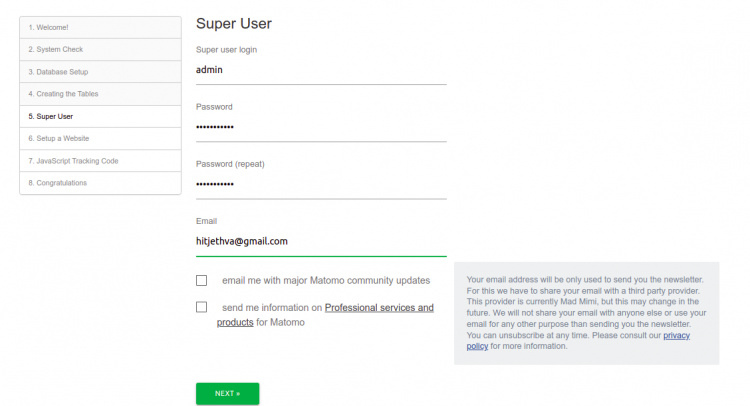The image size is (750, 406).
Task: Go to Setup a Website step
Action: 100,138
